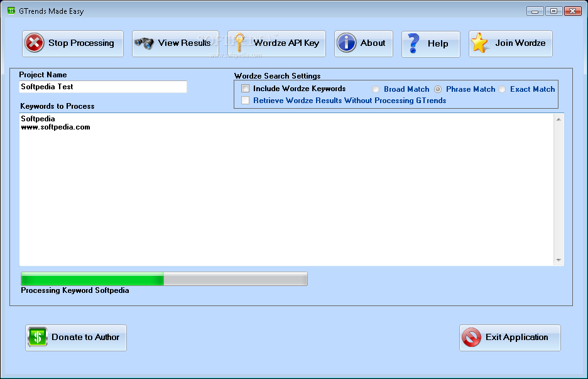Click Exit Application button text

point(517,338)
